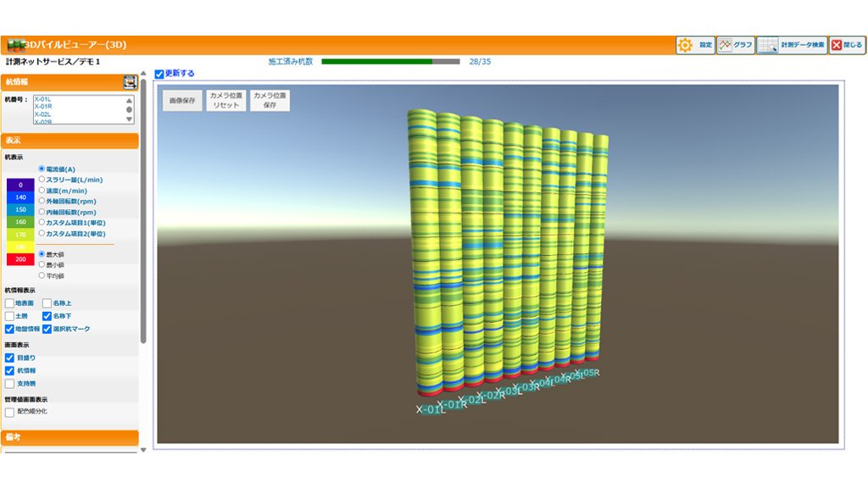Expand the 備考 panel header
The height and width of the screenshot is (488, 868).
pos(70,437)
